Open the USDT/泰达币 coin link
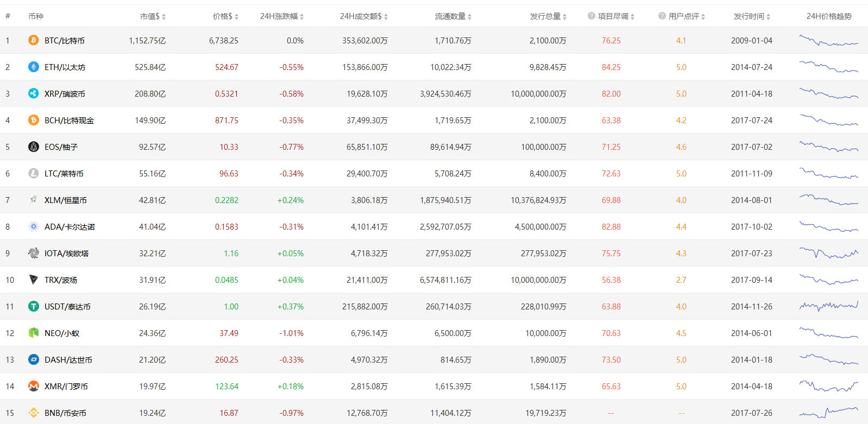 click(x=68, y=307)
